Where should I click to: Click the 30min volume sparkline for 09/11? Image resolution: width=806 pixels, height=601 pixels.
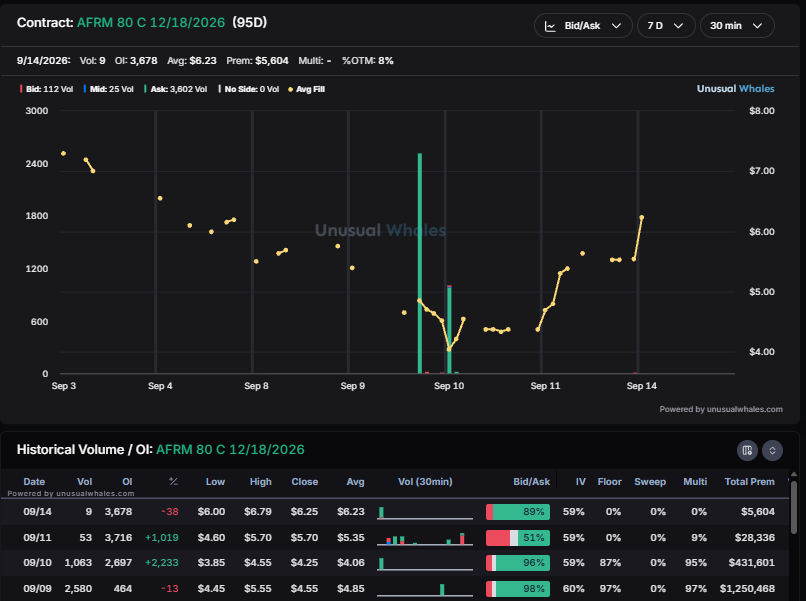(x=425, y=538)
